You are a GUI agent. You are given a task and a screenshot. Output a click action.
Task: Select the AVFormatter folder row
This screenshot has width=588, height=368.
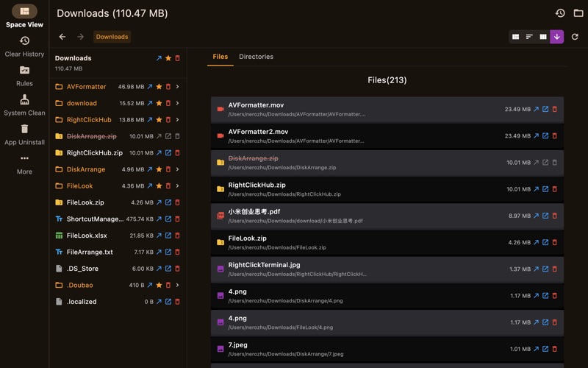(118, 87)
